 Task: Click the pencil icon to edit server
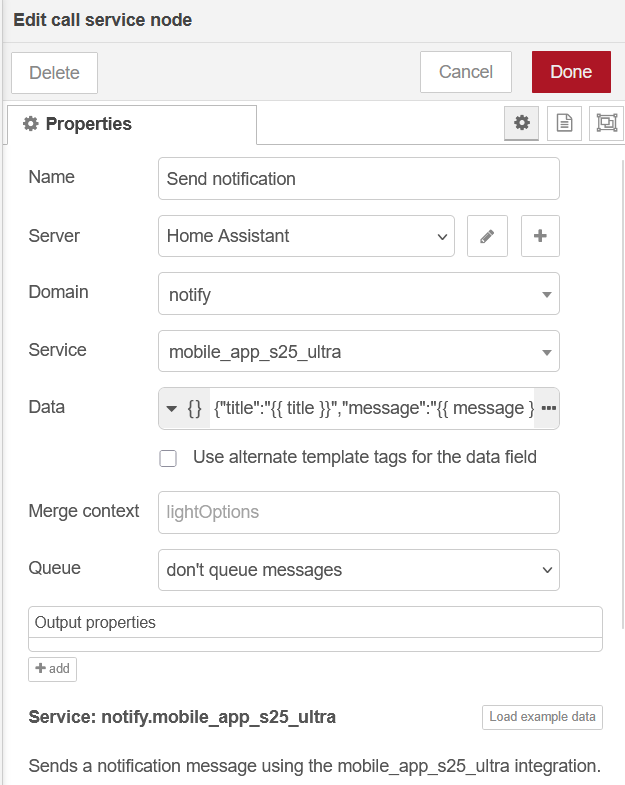(x=487, y=237)
